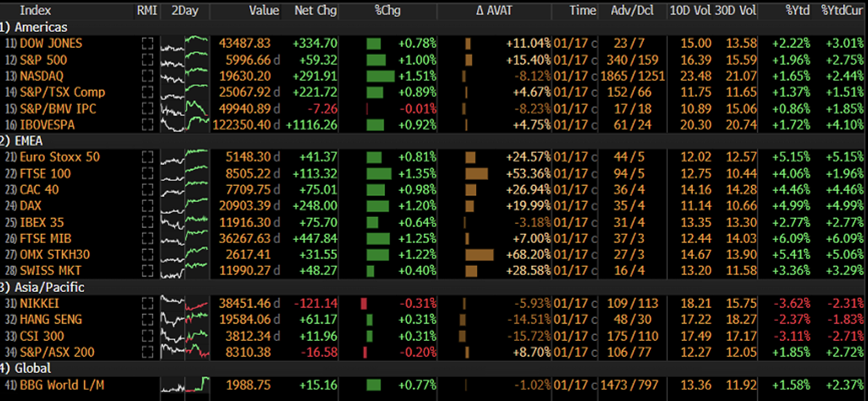This screenshot has width=868, height=401.
Task: Open the 2-day sparkline chart for IBEX 35
Action: [184, 222]
